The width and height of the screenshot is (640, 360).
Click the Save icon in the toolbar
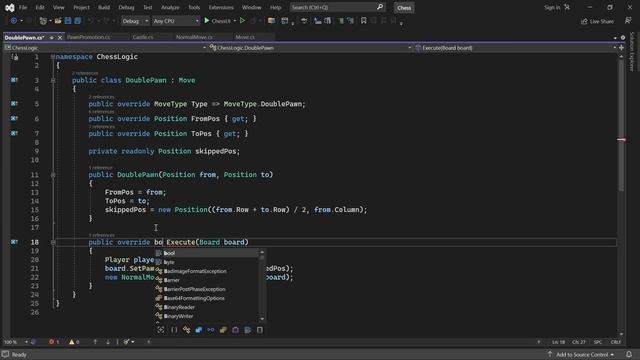pyautogui.click(x=68, y=20)
